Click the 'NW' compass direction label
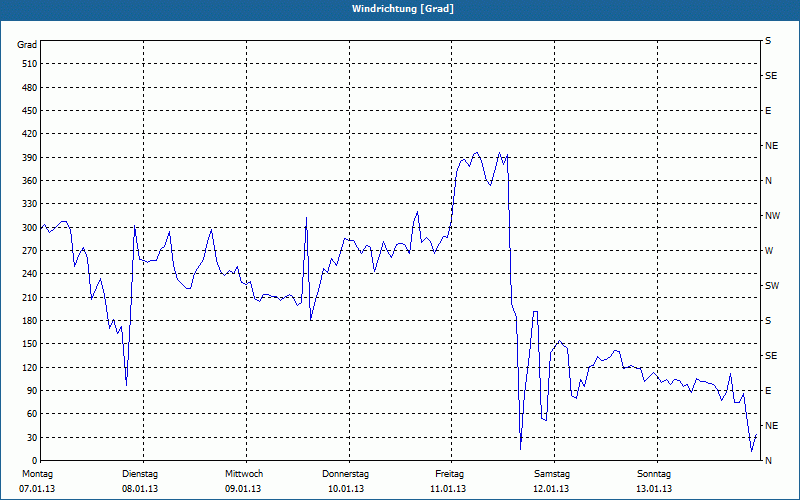This screenshot has height=500, width=800. [772, 216]
